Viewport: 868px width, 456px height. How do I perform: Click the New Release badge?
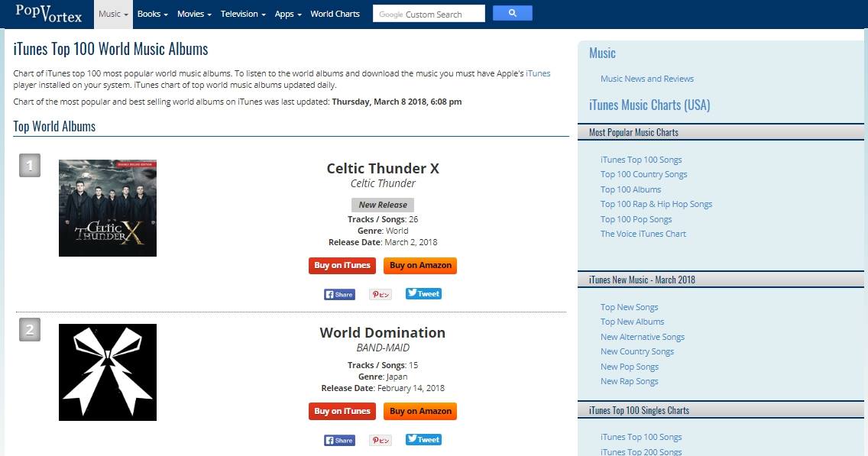pos(383,205)
